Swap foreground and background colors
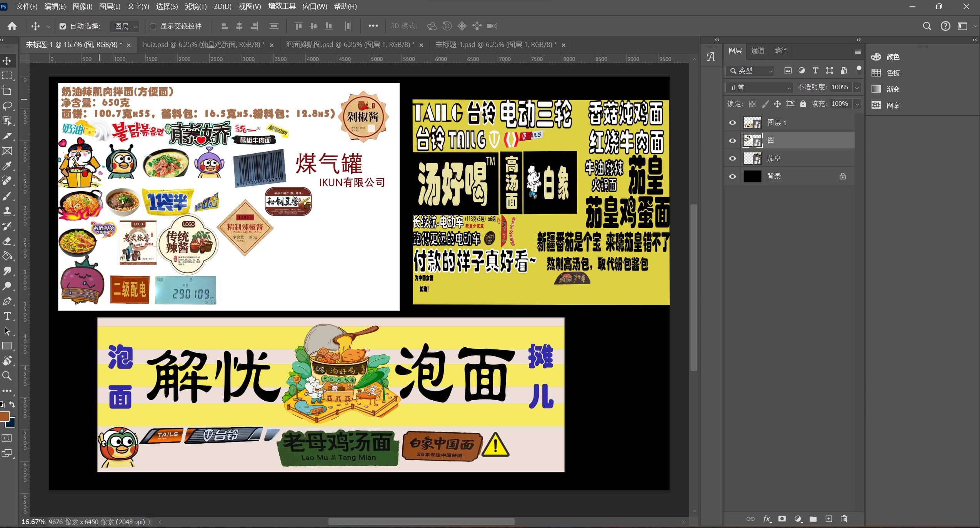This screenshot has width=980, height=528. tap(12, 404)
